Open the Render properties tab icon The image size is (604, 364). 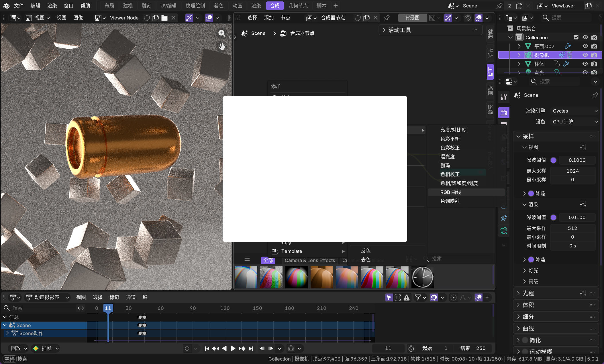click(x=504, y=113)
